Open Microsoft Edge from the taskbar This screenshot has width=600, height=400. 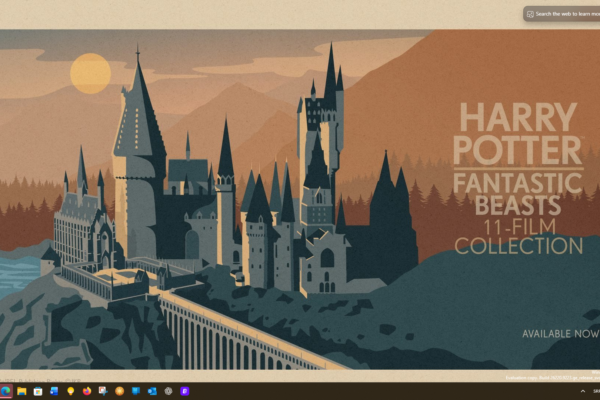click(5, 391)
